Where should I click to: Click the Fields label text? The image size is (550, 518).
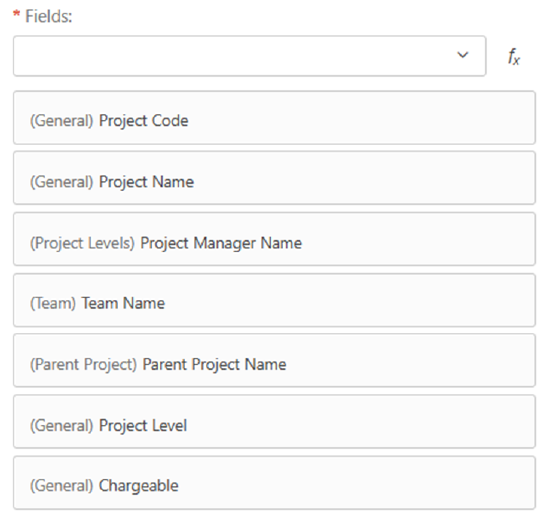48,16
